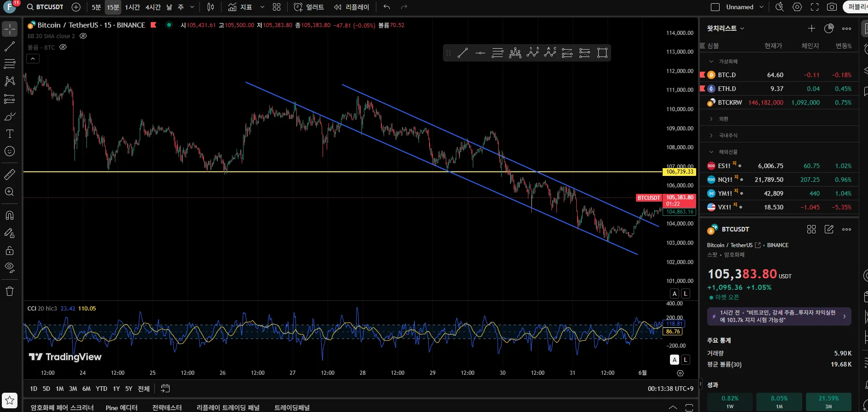
Task: Expand the 외환 watchlist section
Action: (x=711, y=119)
